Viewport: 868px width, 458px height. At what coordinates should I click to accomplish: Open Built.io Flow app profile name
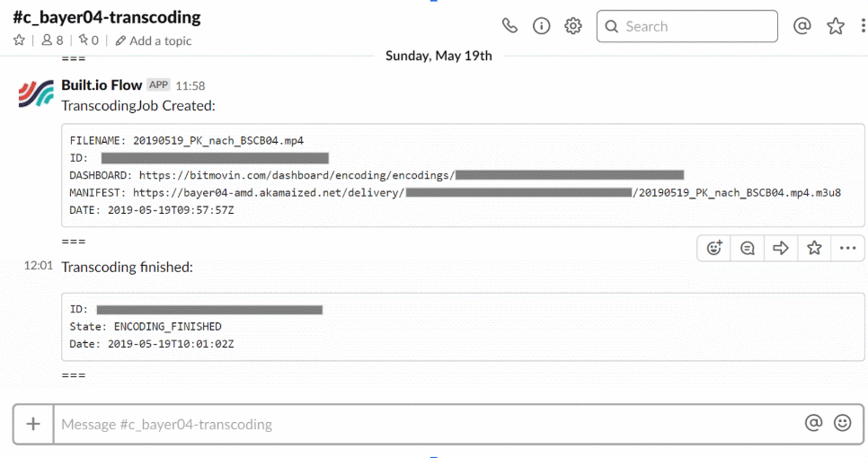pos(102,85)
